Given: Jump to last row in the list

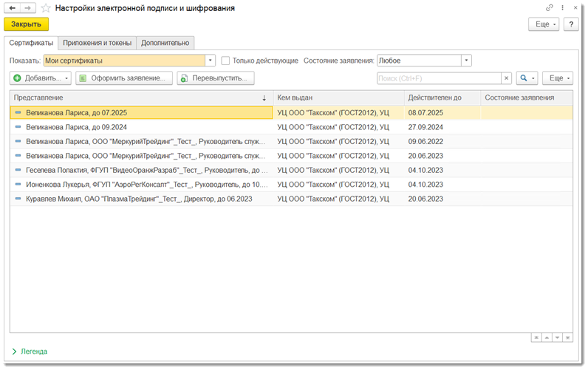Looking at the screenshot, I should [568, 338].
